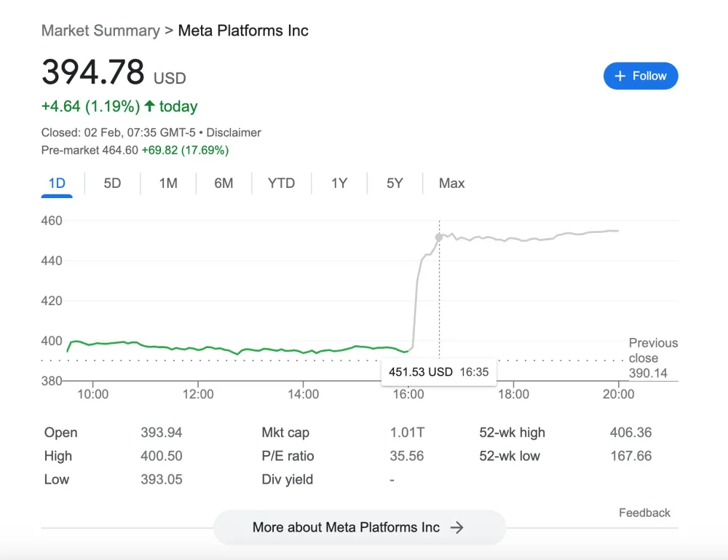Viewport: 728px width, 560px height.
Task: Click the +4.64 (1.19%) today change
Action: point(119,106)
